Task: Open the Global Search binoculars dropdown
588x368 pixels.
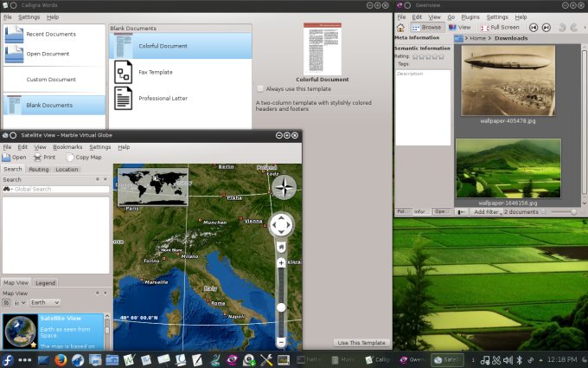Action: point(7,189)
